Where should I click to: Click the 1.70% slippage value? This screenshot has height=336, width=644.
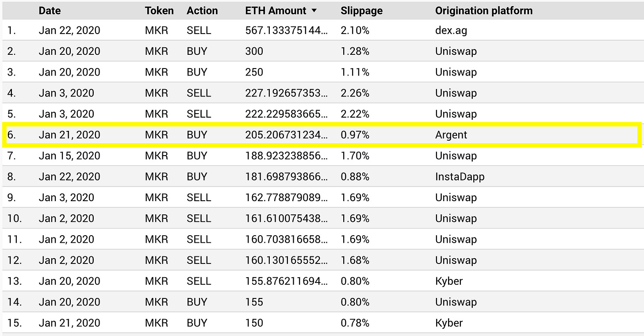[x=355, y=156]
